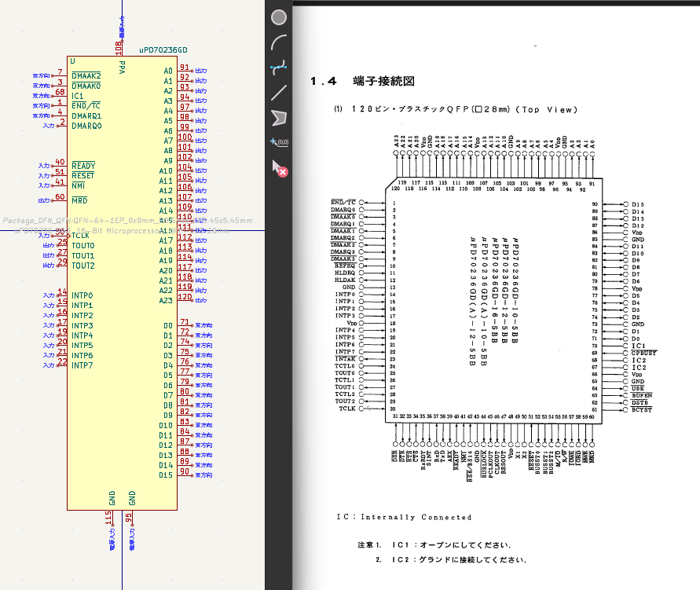Select the TOUT1 pin 27

point(61,255)
